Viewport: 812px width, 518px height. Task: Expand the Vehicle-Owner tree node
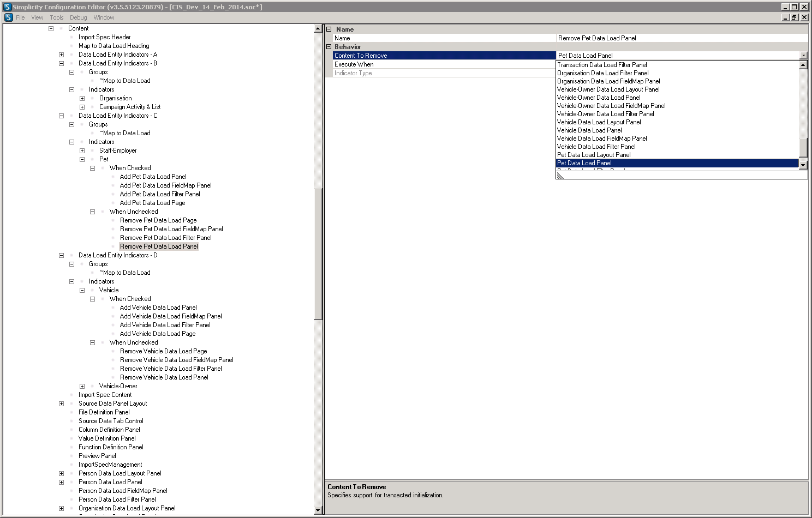click(x=82, y=386)
